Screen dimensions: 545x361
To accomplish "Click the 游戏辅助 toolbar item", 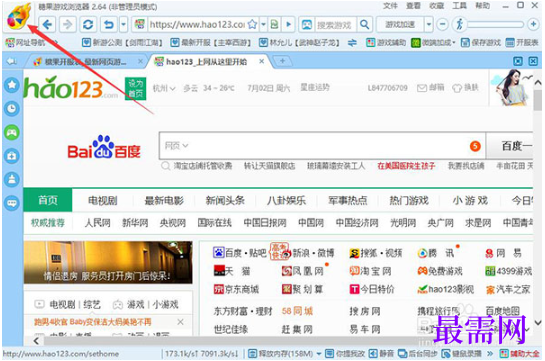I will tap(386, 42).
